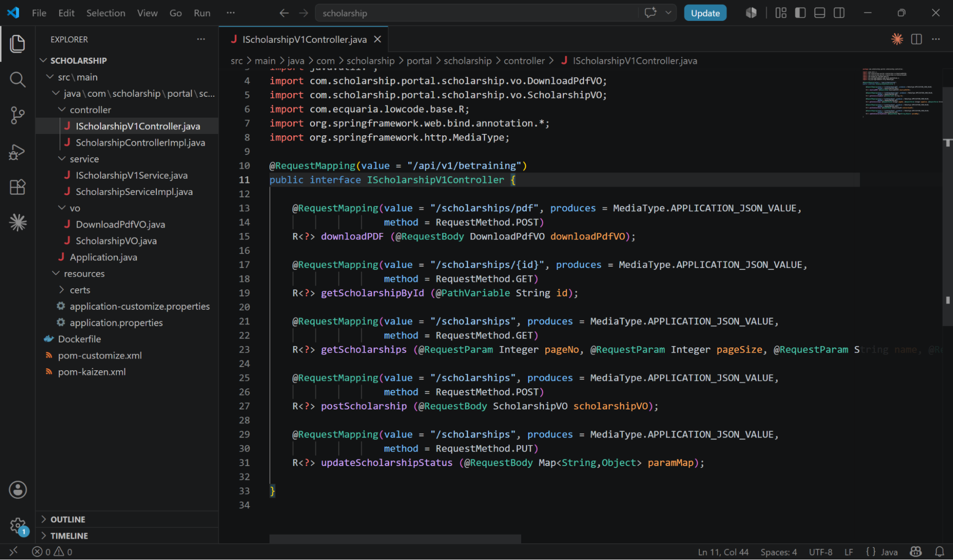Click the split editor right icon

click(x=916, y=39)
